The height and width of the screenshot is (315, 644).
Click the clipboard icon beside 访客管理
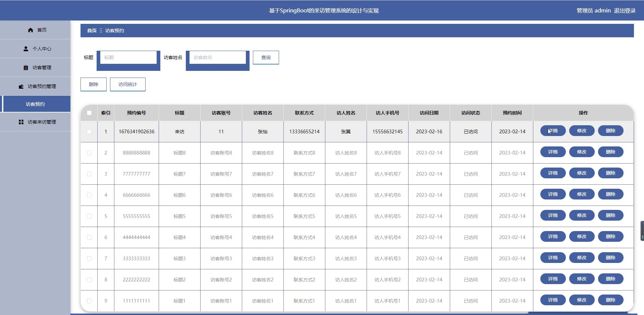[x=26, y=67]
